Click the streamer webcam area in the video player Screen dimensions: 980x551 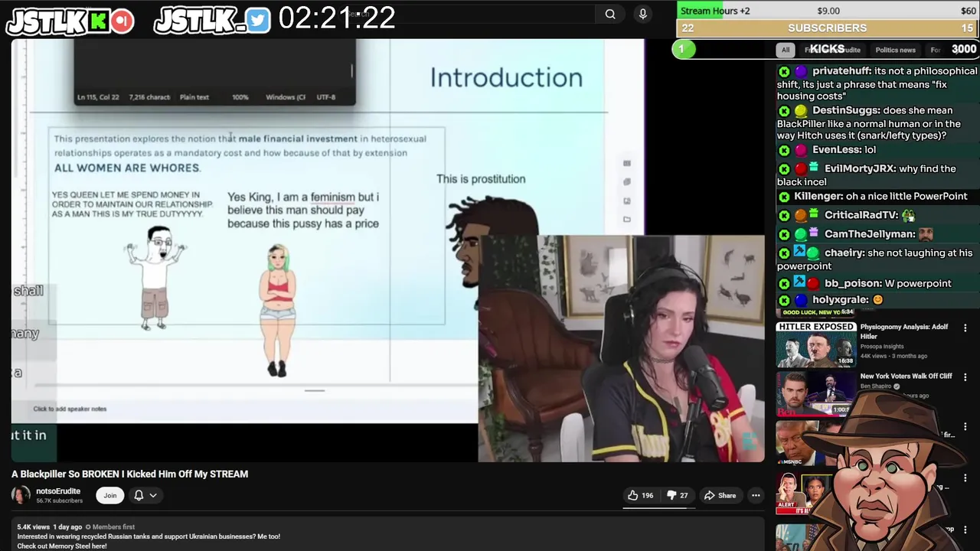click(621, 349)
